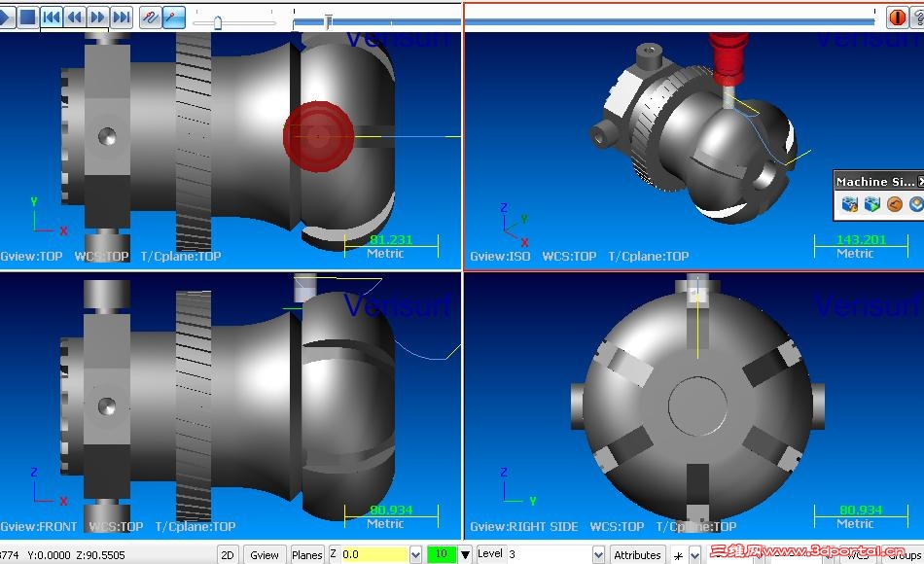Open the Gview menu in status bar

264,554
